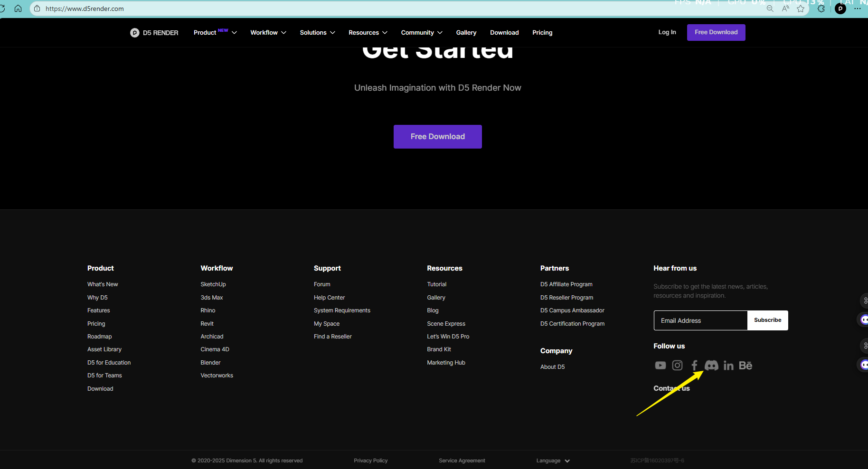Open the Asset Library footer link
The height and width of the screenshot is (469, 868).
point(104,349)
